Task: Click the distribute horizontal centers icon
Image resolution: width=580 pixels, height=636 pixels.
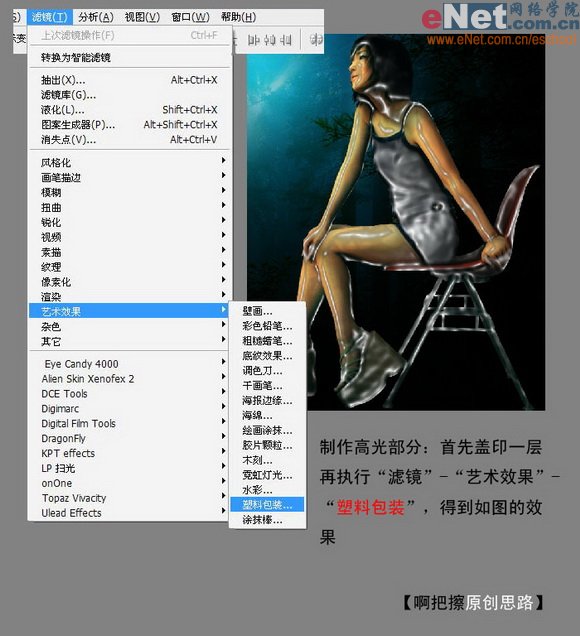Action: point(270,40)
